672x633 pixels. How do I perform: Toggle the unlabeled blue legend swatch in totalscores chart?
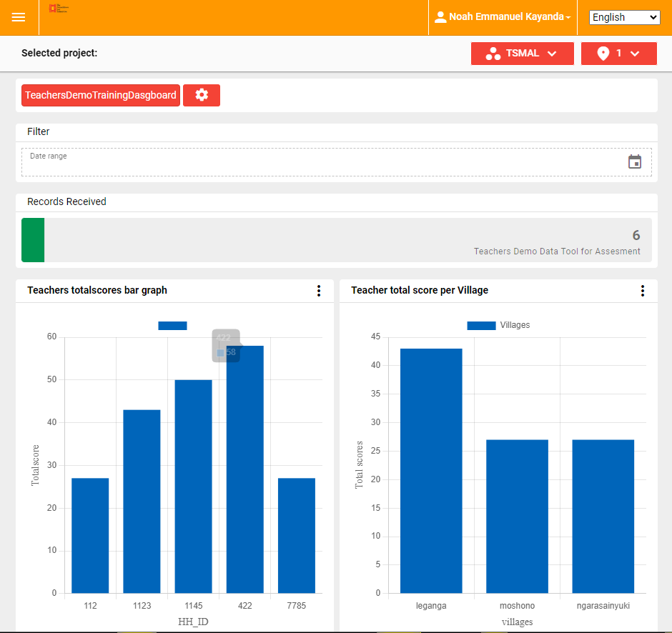pyautogui.click(x=172, y=326)
